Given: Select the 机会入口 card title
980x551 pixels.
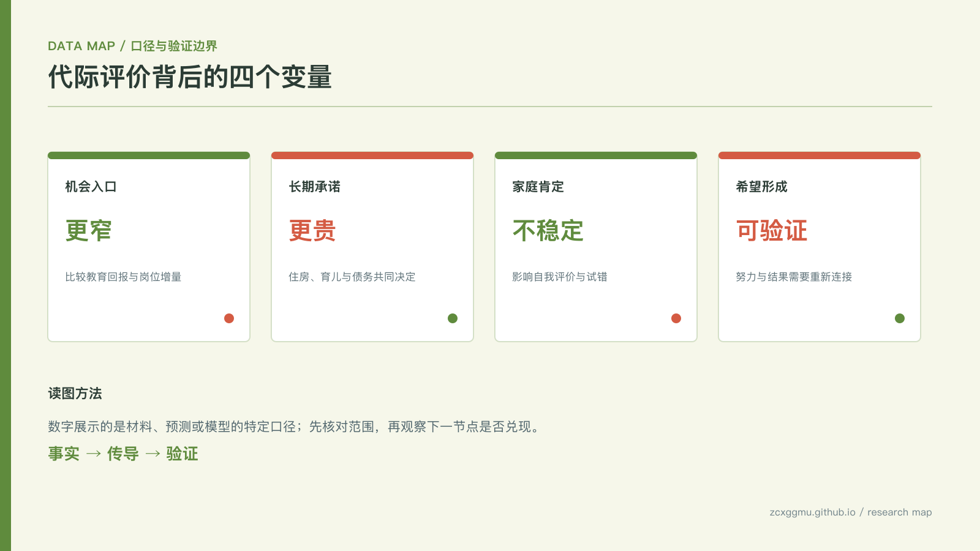Looking at the screenshot, I should 91,187.
